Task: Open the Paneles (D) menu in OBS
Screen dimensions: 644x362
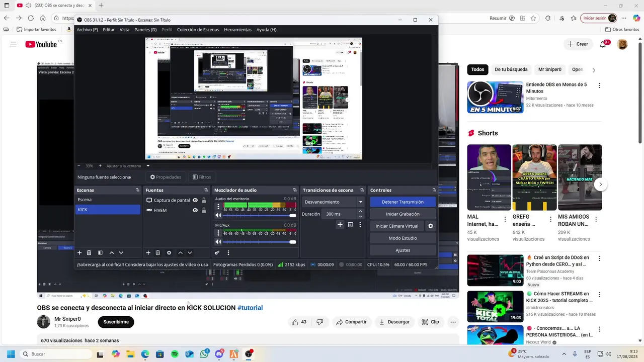Action: tap(145, 30)
